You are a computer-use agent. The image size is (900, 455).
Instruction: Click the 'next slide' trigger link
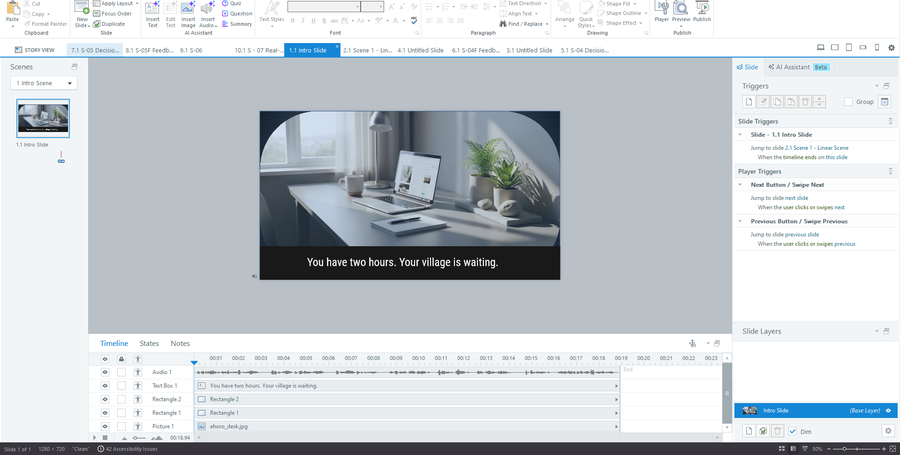click(x=796, y=198)
